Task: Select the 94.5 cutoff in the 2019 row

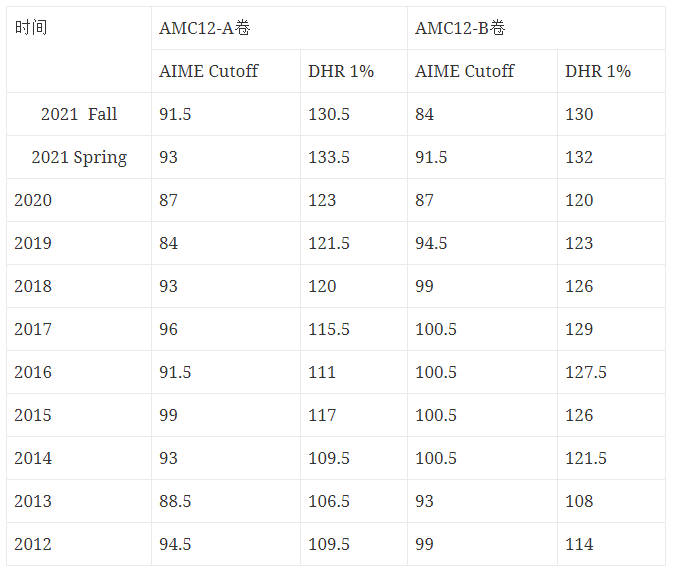Action: pos(482,243)
